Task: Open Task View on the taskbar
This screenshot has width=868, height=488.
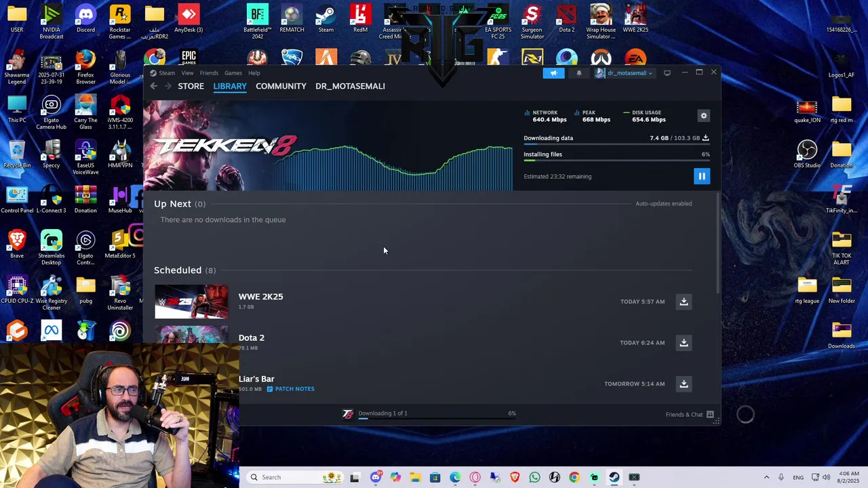Action: 355,477
